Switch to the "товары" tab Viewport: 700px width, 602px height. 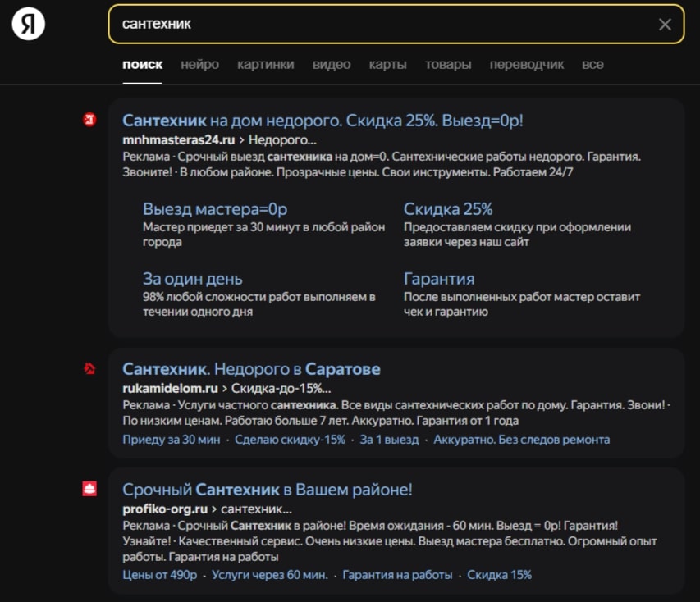point(448,64)
